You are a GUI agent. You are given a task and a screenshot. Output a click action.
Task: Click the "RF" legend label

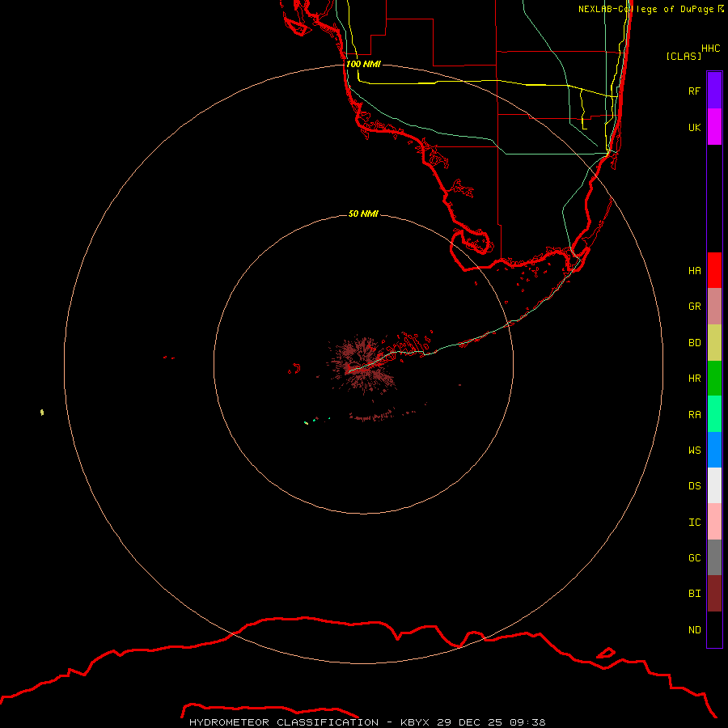coord(694,91)
